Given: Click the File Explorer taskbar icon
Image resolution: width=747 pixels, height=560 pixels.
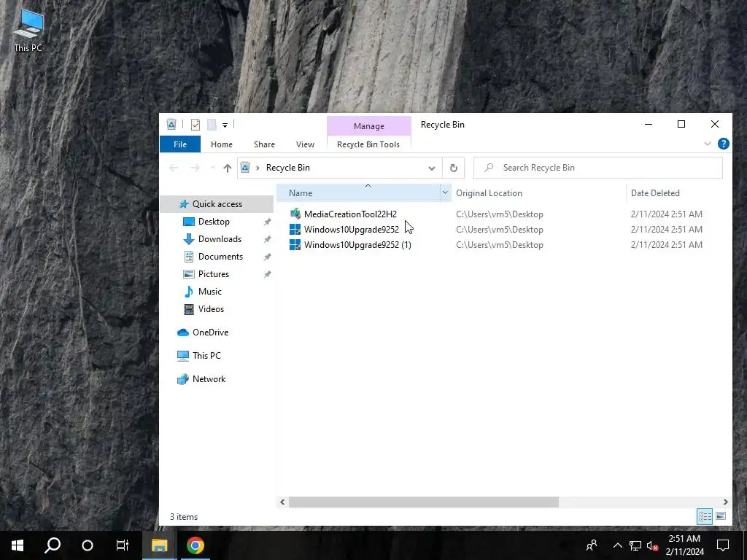Looking at the screenshot, I should point(160,545).
